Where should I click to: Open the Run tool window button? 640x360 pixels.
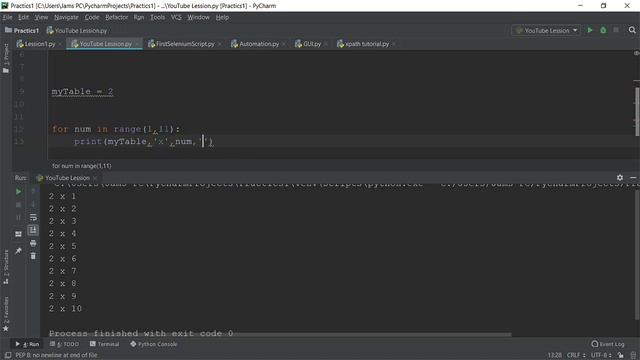coord(27,344)
